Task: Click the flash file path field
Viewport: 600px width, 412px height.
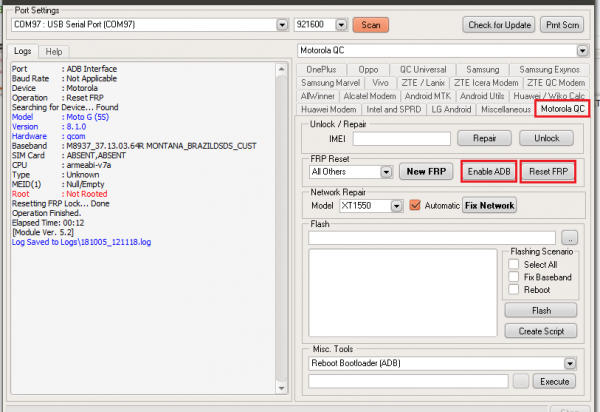Action: pyautogui.click(x=432, y=238)
